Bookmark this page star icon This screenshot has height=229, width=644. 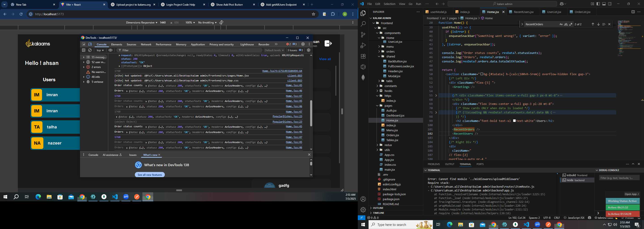313,14
